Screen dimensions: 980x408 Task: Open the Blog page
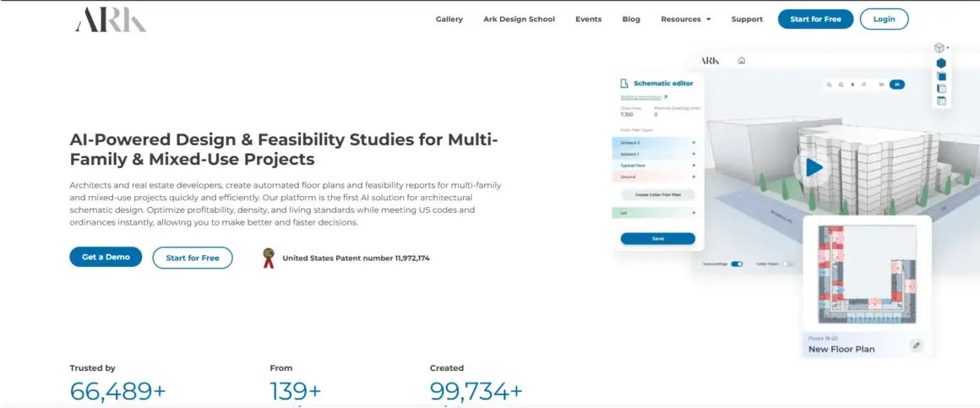coord(631,19)
